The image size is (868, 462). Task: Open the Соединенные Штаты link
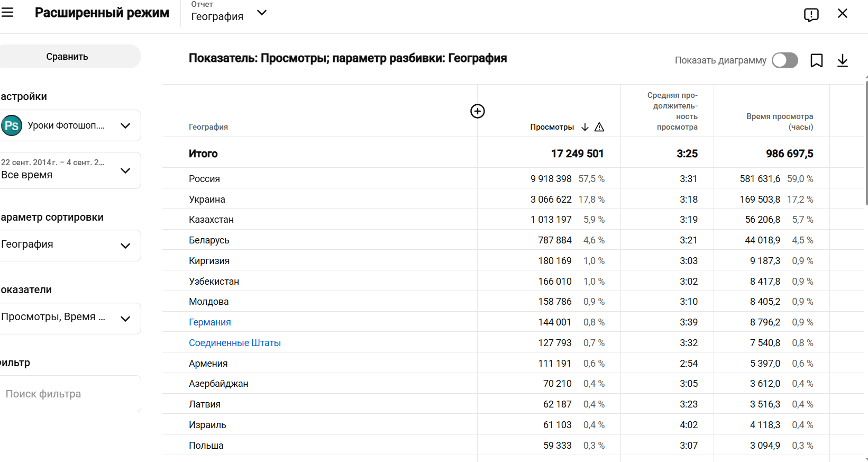pos(235,343)
